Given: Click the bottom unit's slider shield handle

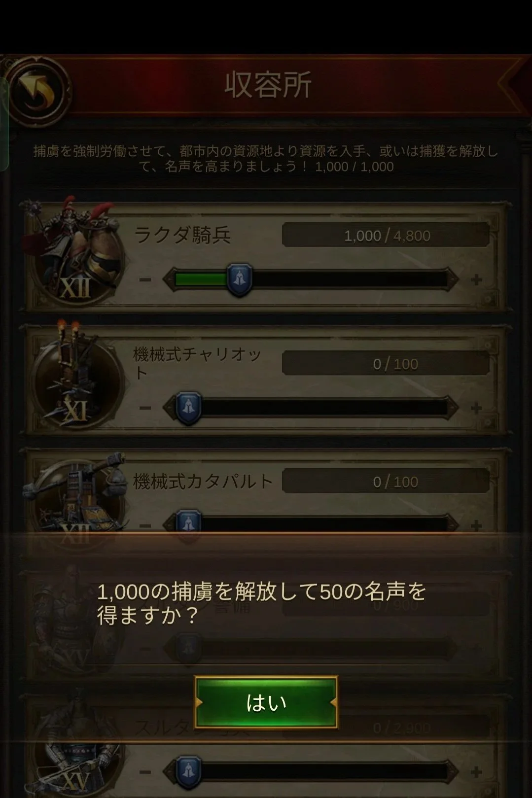Looking at the screenshot, I should (x=188, y=772).
